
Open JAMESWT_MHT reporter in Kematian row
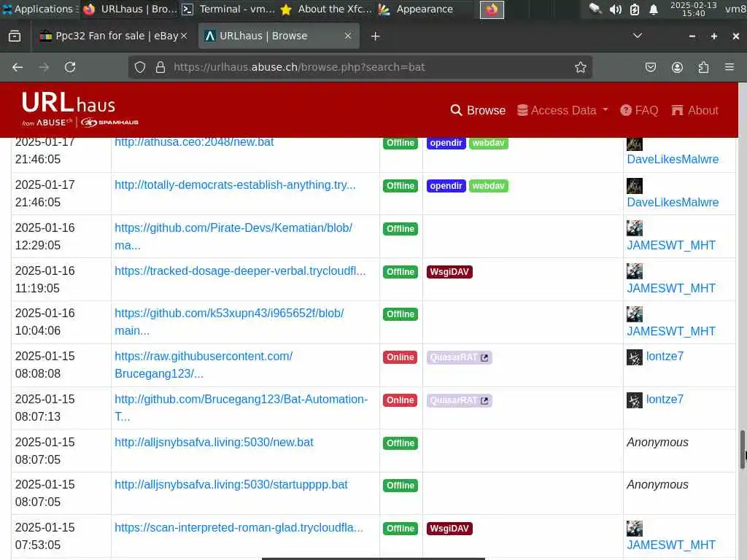pos(671,245)
